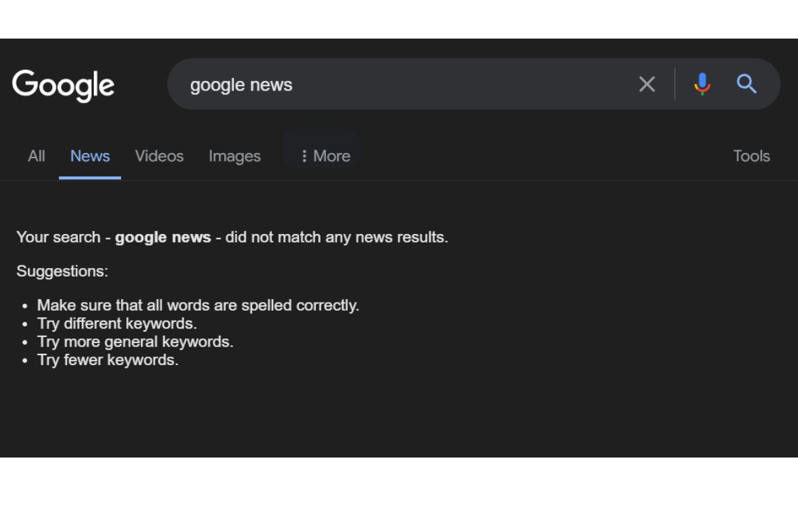Open the Tools filter options
The height and width of the screenshot is (532, 798).
(x=751, y=156)
